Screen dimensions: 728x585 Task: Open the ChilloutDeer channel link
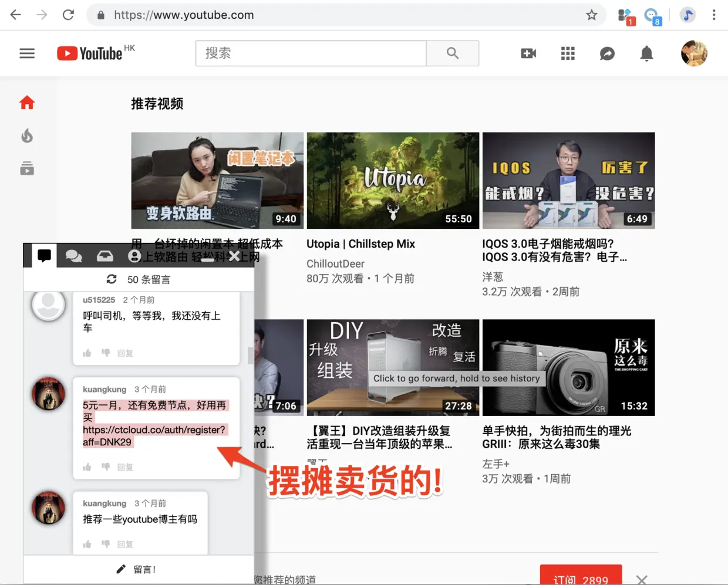(335, 263)
